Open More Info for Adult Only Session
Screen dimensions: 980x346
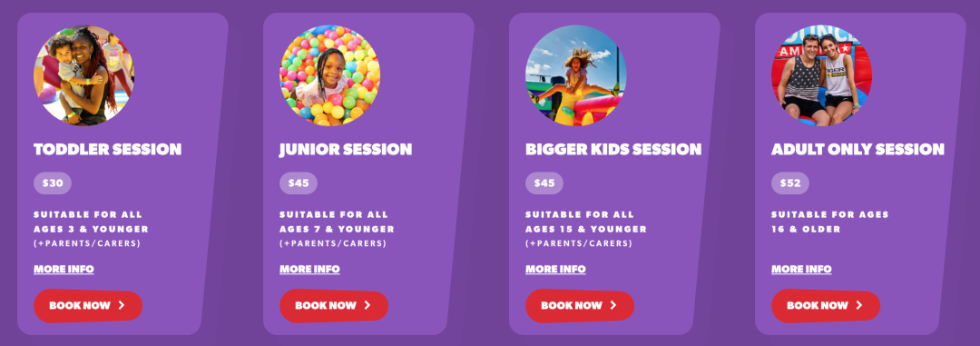pos(801,270)
